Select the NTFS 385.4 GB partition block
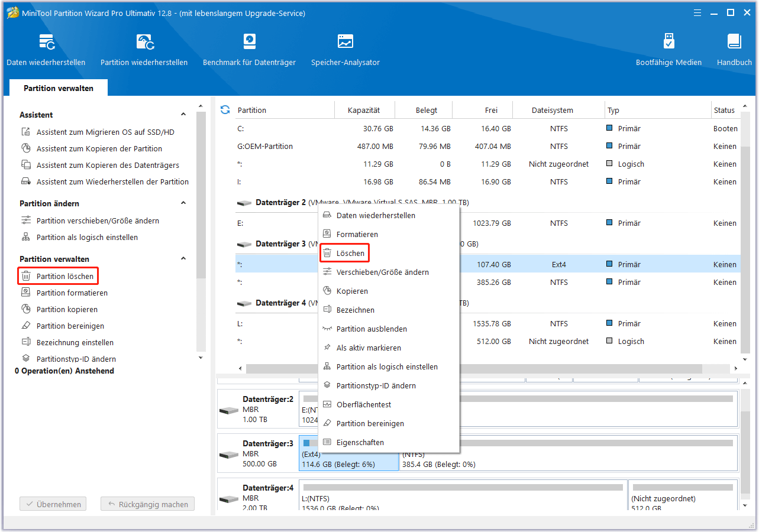 (x=568, y=453)
